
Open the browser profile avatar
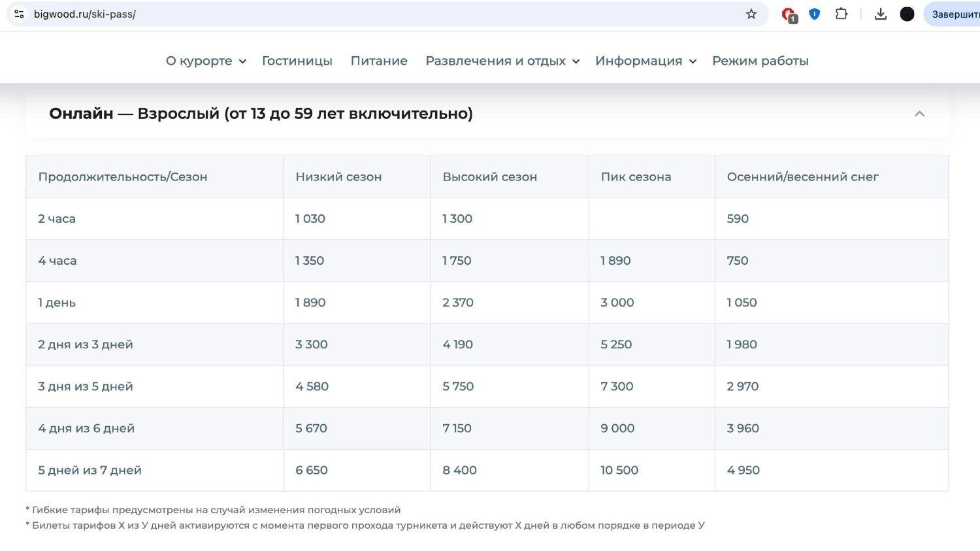pyautogui.click(x=907, y=14)
